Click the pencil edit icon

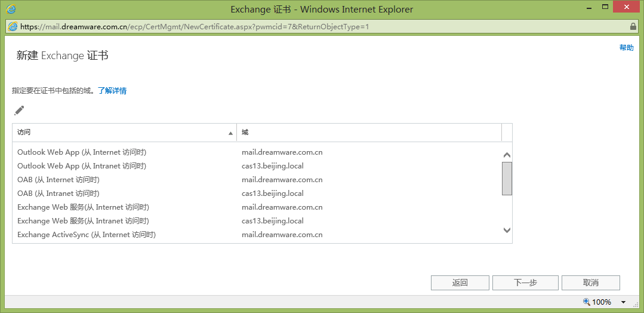[x=19, y=111]
